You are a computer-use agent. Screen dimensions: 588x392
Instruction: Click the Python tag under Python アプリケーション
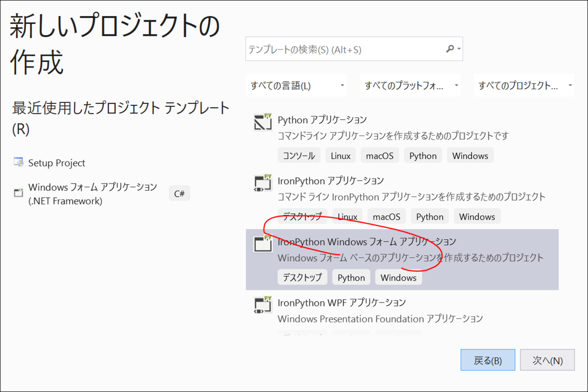pyautogui.click(x=423, y=156)
